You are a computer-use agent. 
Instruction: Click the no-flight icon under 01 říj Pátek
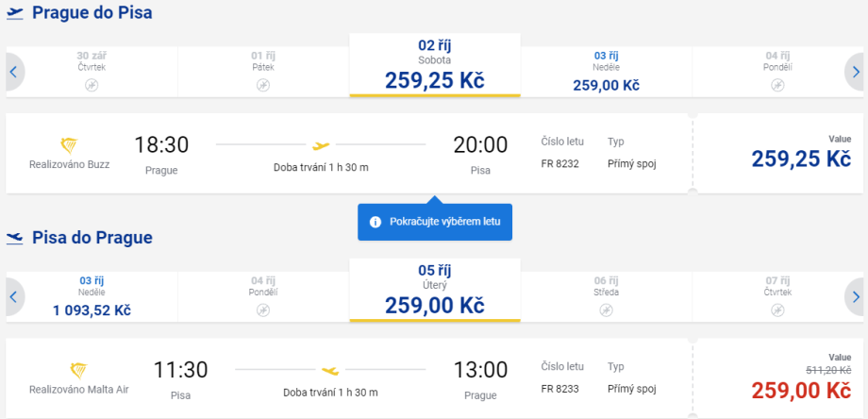tap(263, 85)
